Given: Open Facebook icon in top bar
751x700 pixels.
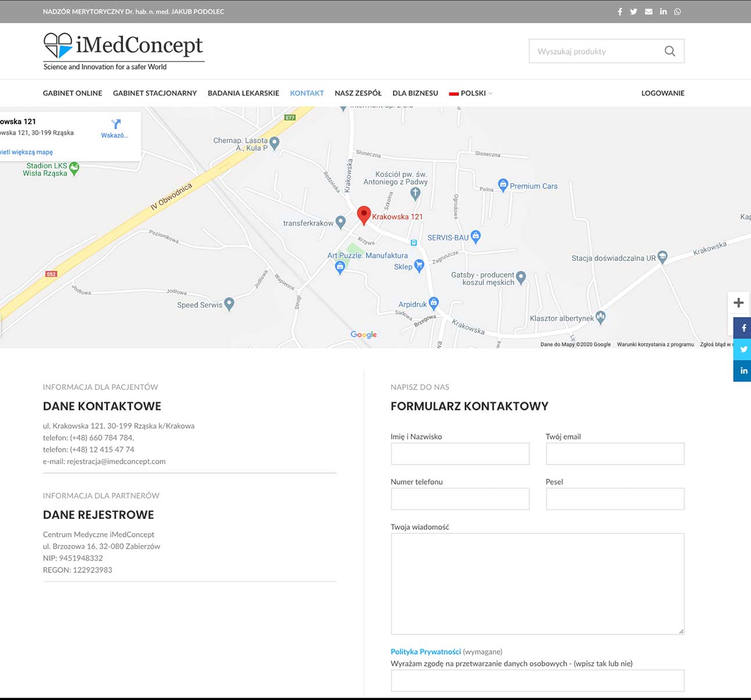Looking at the screenshot, I should (x=620, y=12).
